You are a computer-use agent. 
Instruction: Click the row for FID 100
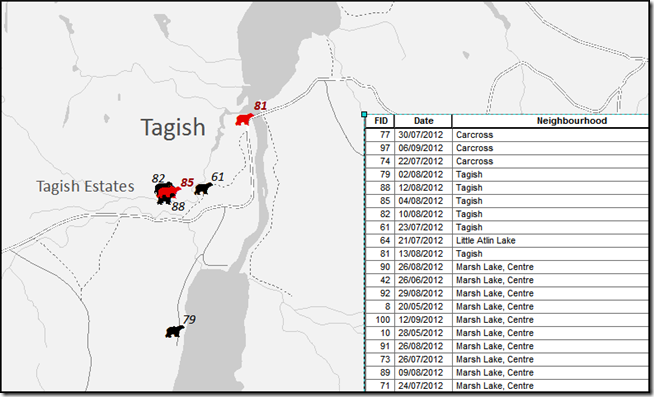tap(507, 320)
